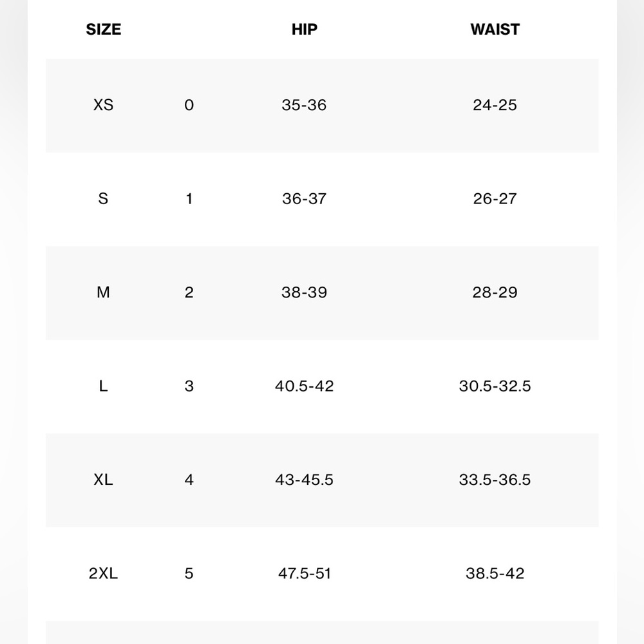Select the S size label
Viewport: 644px width, 644px height.
tap(103, 199)
